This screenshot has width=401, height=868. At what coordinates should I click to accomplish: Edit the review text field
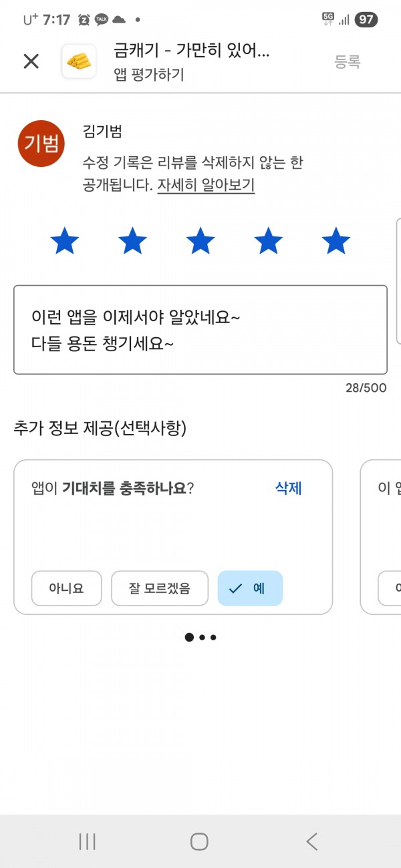tap(200, 330)
